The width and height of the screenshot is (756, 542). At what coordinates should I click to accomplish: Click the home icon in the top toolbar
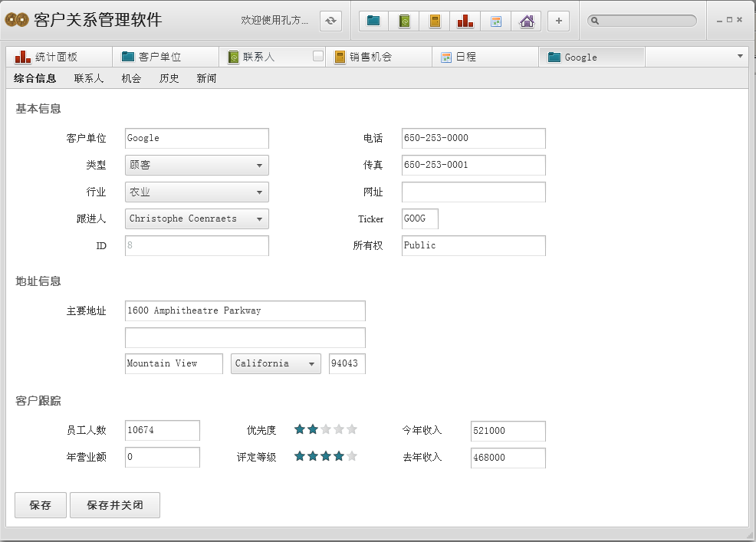[527, 21]
